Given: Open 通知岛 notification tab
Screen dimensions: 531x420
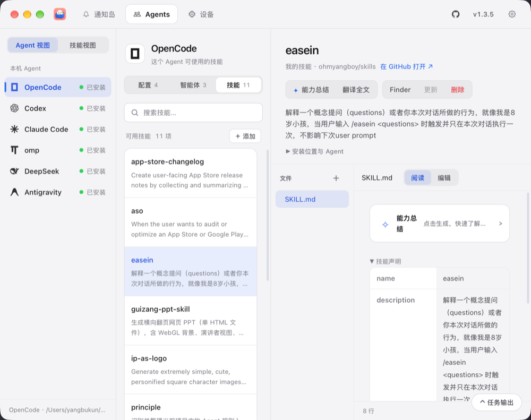Looking at the screenshot, I should click(x=99, y=14).
